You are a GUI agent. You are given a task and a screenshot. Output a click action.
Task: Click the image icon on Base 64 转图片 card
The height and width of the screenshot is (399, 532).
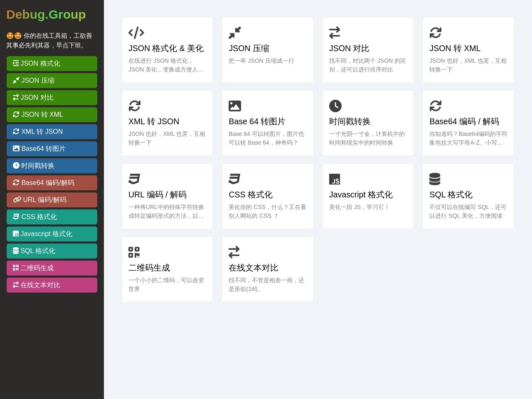[235, 106]
